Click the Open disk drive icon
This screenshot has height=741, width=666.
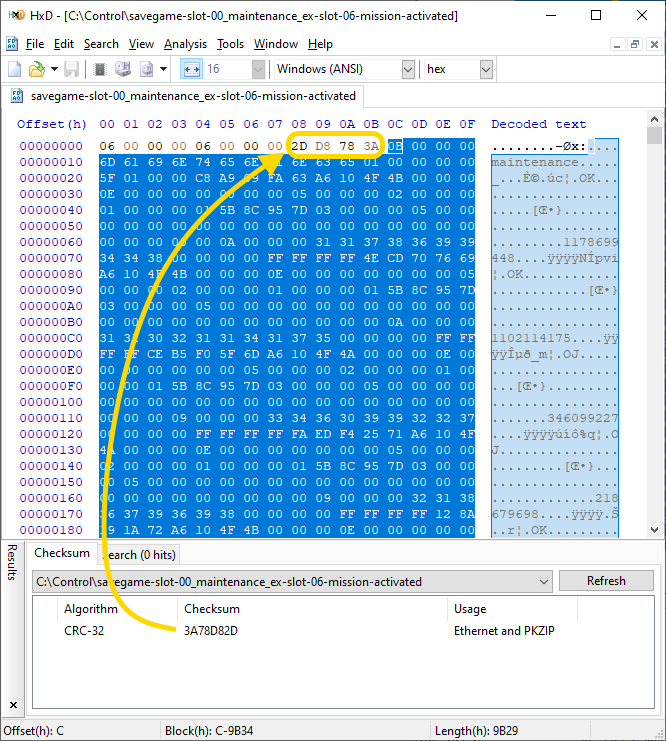[123, 69]
